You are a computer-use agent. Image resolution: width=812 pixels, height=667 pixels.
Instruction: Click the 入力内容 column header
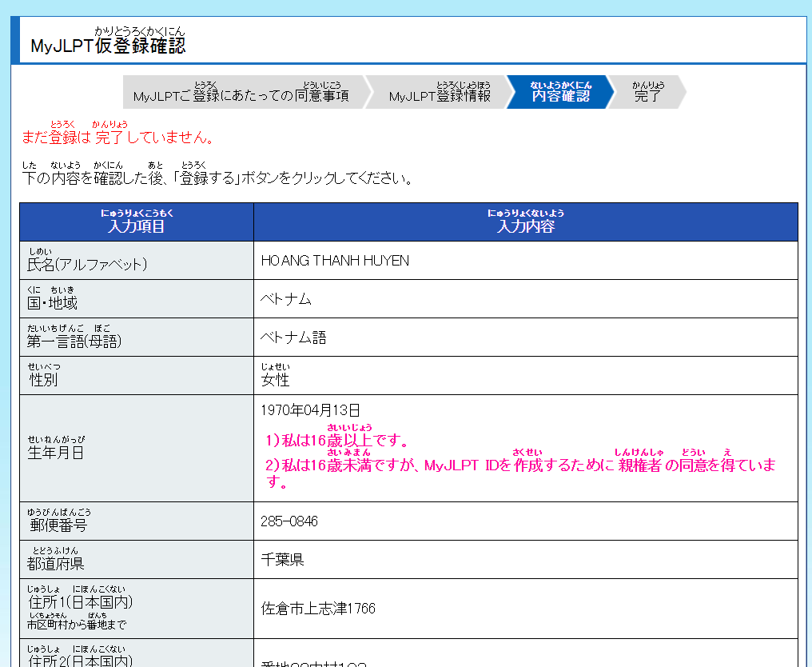pos(525,226)
